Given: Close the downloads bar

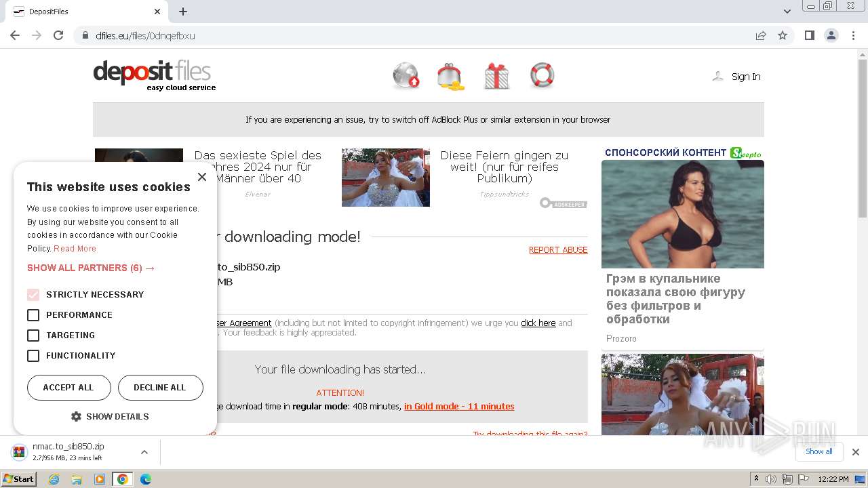Looking at the screenshot, I should [856, 452].
